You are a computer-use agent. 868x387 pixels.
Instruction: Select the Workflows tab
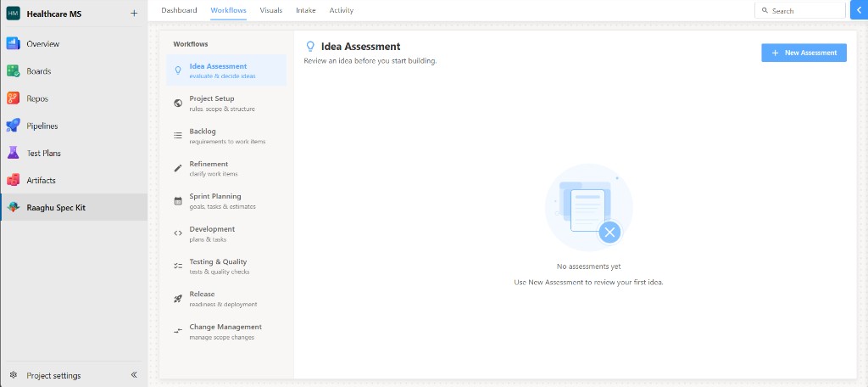click(229, 10)
